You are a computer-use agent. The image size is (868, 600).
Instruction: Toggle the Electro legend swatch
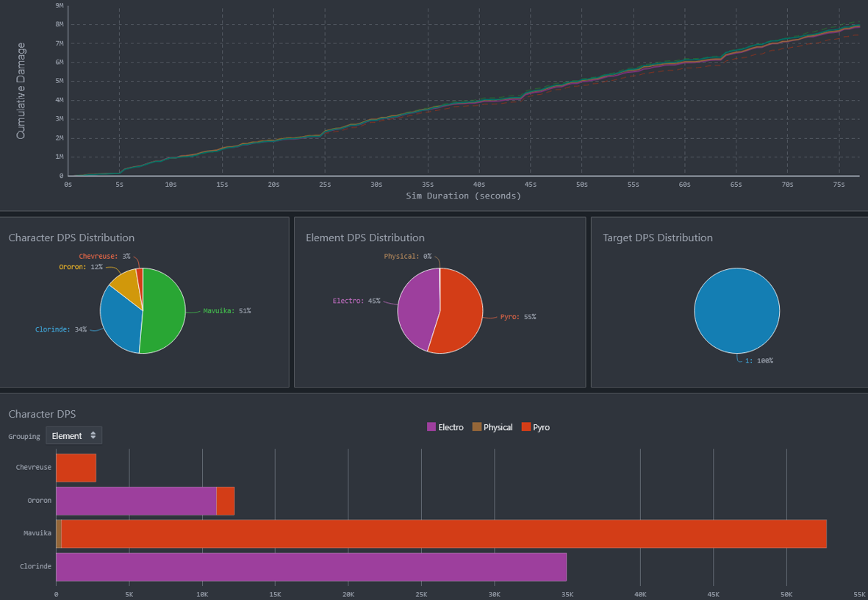pyautogui.click(x=431, y=427)
